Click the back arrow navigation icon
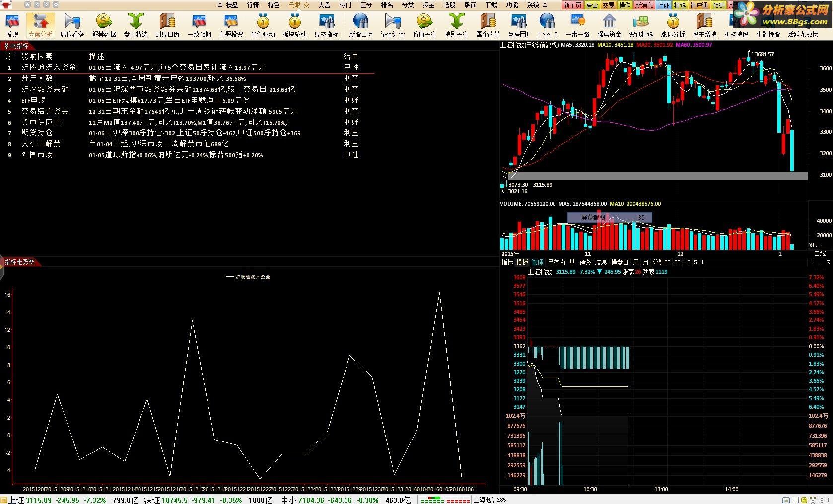Image resolution: width=833 pixels, height=504 pixels. (37, 5)
